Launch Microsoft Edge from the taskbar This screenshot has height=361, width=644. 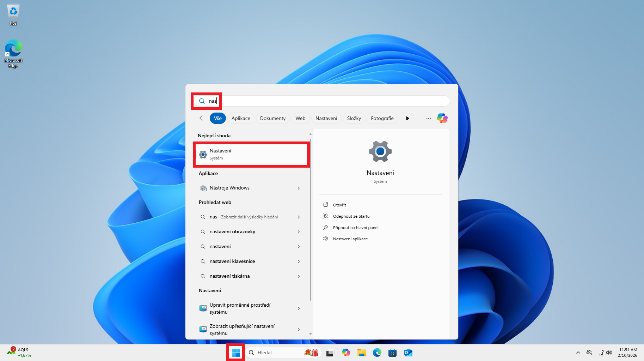[377, 352]
